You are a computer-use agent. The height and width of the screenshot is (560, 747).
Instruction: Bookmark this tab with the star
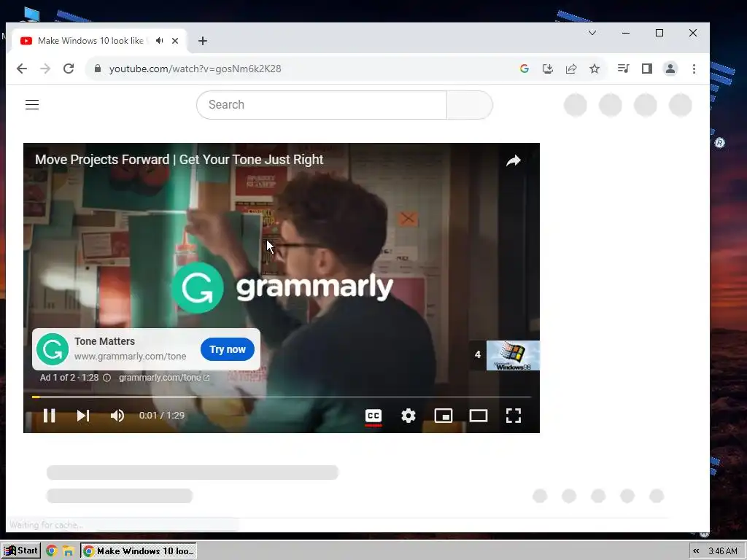tap(594, 69)
